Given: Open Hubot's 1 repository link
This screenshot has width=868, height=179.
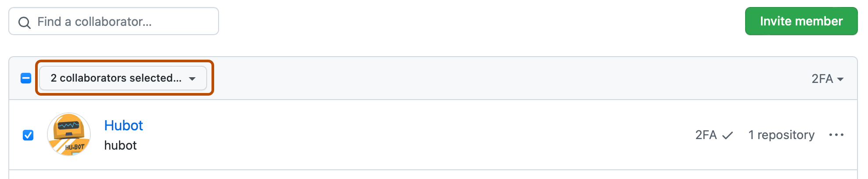Looking at the screenshot, I should pos(781,135).
